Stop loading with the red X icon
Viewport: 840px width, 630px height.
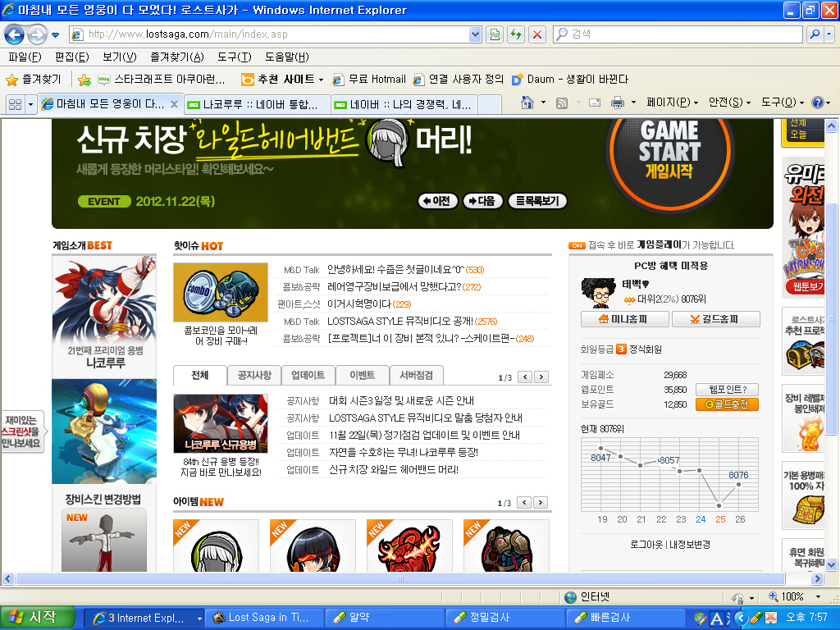536,34
